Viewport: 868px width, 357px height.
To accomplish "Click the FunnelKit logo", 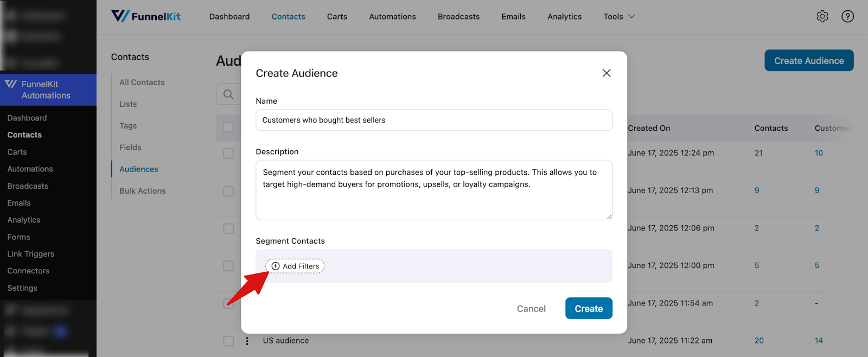I will (x=146, y=16).
